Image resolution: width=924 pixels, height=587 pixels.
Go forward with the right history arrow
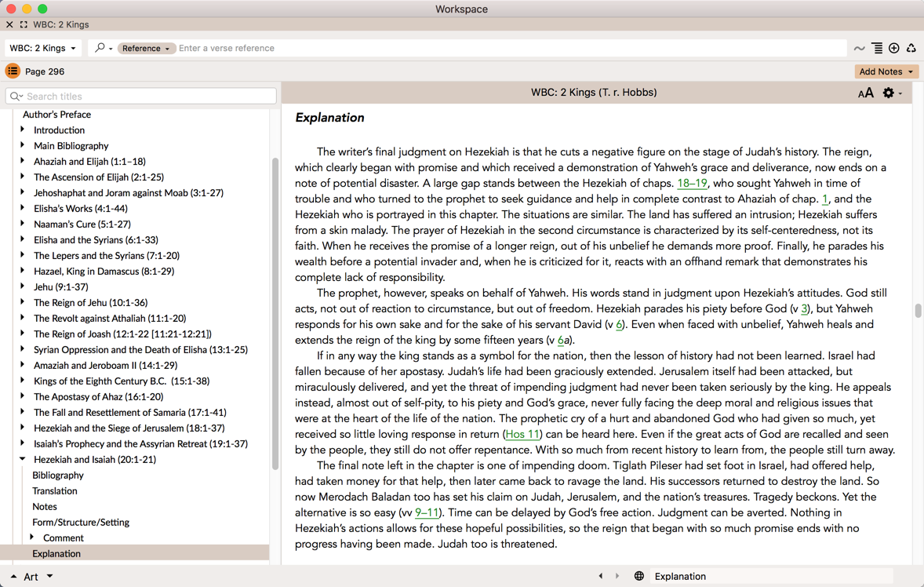pos(617,576)
